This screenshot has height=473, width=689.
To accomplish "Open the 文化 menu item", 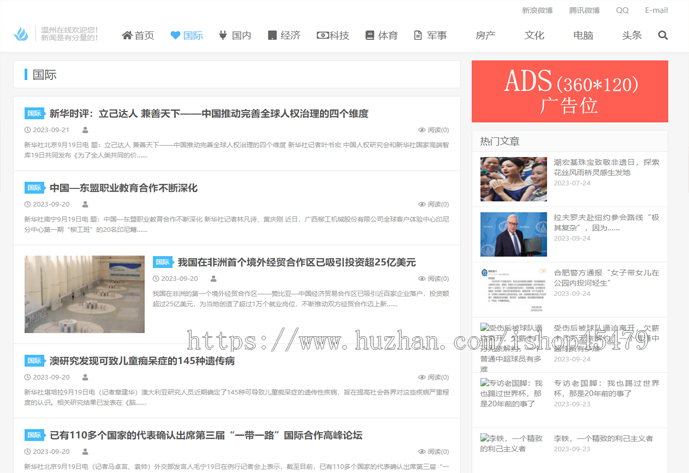I will pos(534,35).
